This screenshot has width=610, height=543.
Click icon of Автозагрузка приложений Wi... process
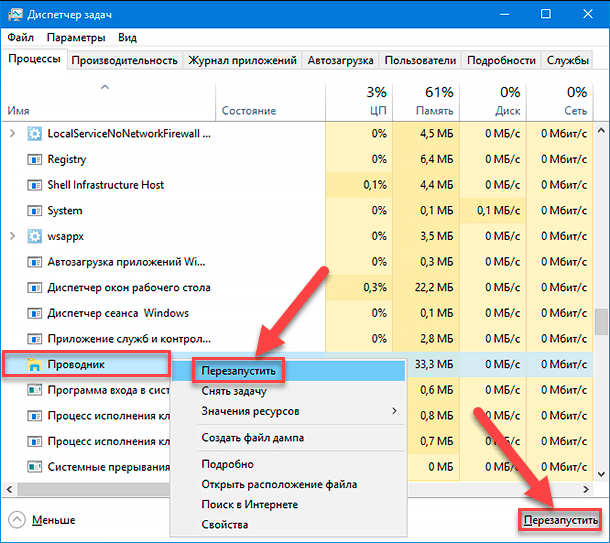(x=34, y=262)
